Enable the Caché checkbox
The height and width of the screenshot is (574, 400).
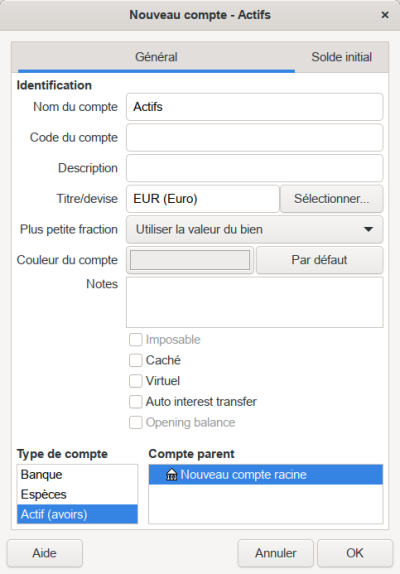point(135,360)
